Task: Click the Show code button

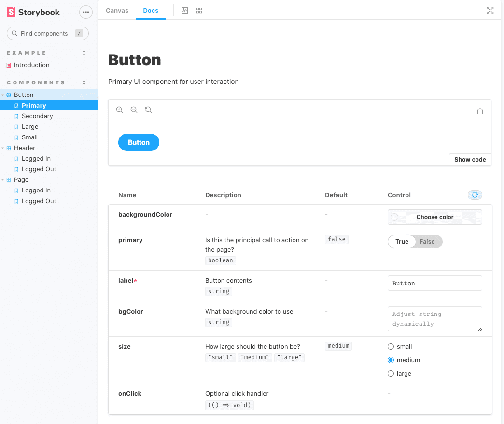Action: 469,159
